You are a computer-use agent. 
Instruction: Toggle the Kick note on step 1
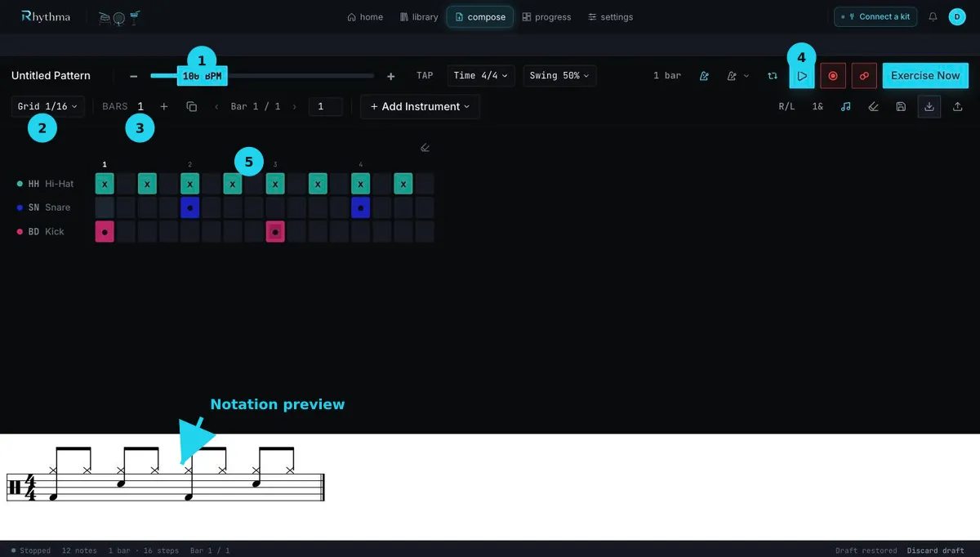[x=105, y=232]
